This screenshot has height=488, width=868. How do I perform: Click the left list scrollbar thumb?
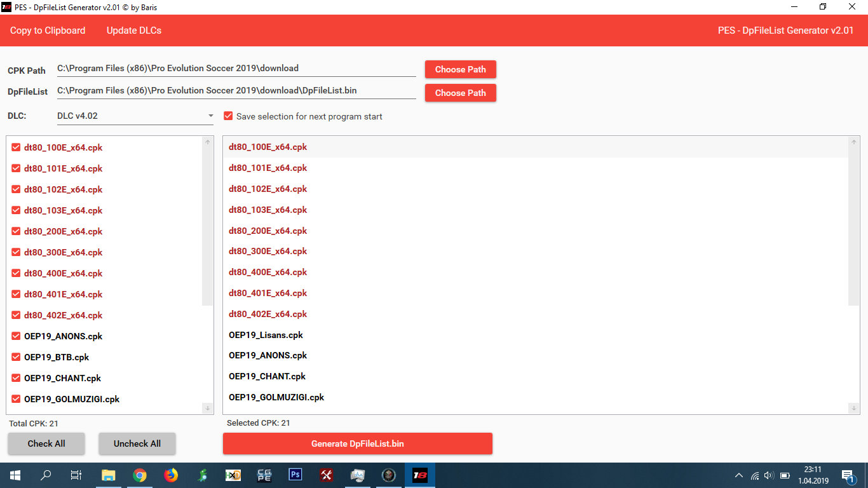point(207,226)
